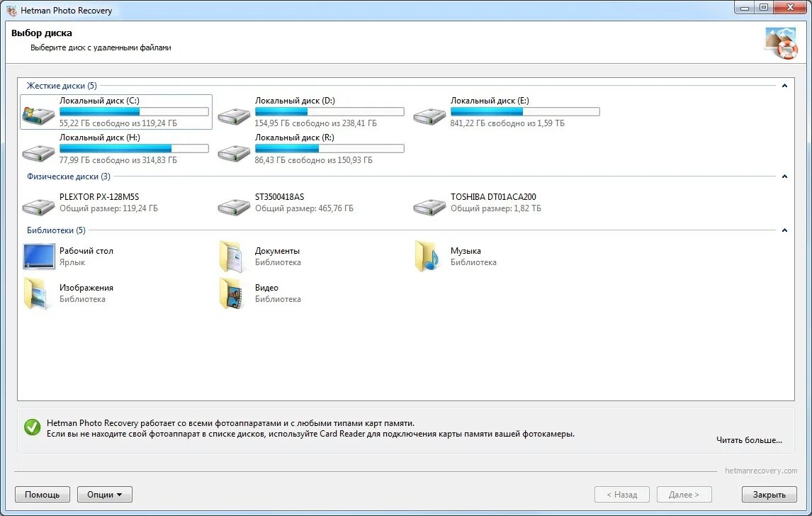The image size is (812, 516).
Task: Select the Local Disk (C:) drive icon
Action: (39, 115)
